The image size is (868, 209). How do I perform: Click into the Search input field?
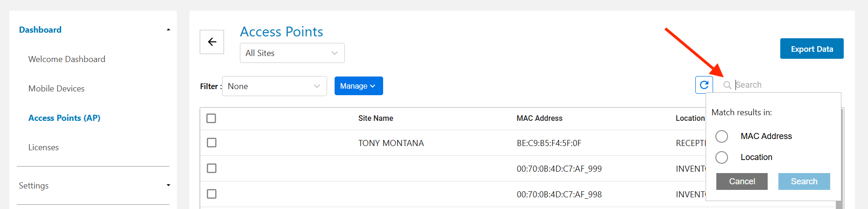tap(784, 85)
